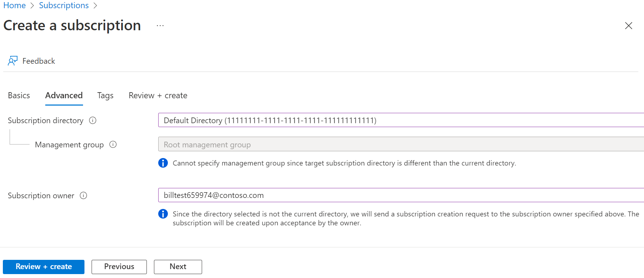Click blue info icon by management group notice
The height and width of the screenshot is (278, 644).
tap(163, 163)
